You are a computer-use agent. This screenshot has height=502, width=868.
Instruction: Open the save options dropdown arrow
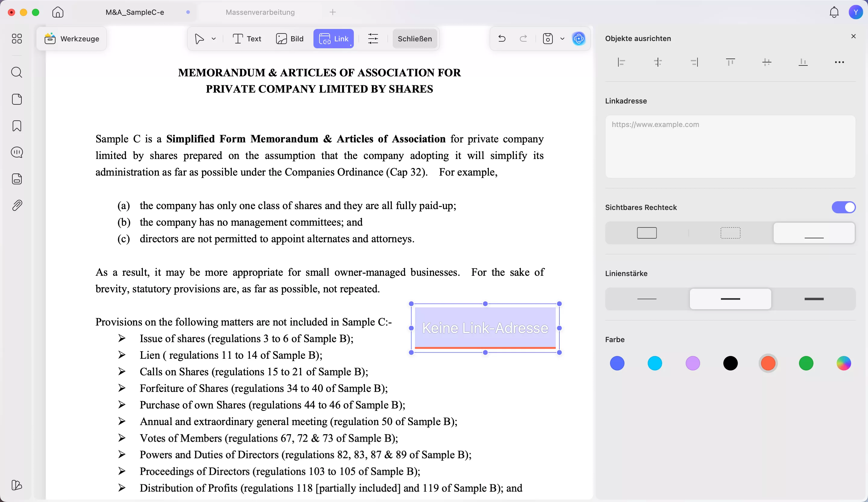coord(562,39)
